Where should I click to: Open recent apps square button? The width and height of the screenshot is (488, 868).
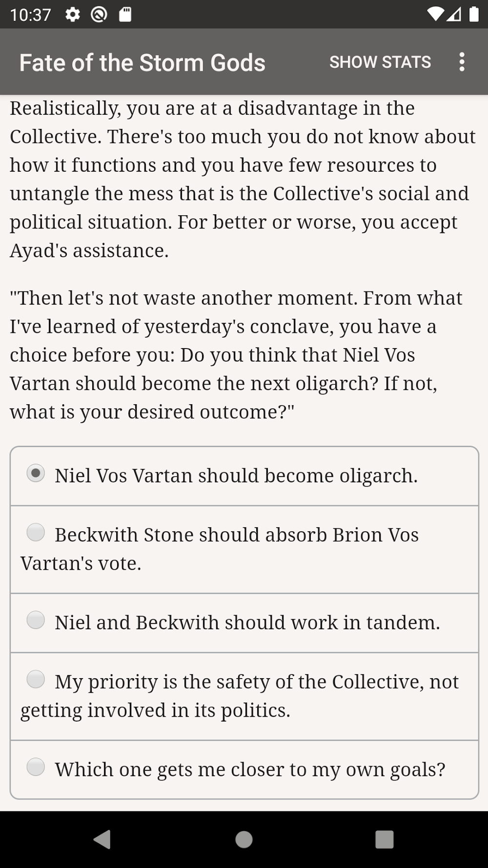tap(385, 840)
